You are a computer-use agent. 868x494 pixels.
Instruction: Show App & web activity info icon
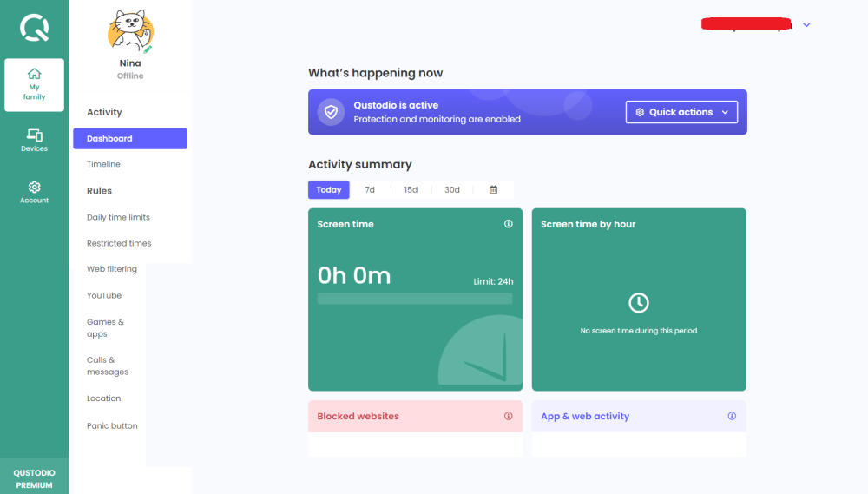pos(732,416)
